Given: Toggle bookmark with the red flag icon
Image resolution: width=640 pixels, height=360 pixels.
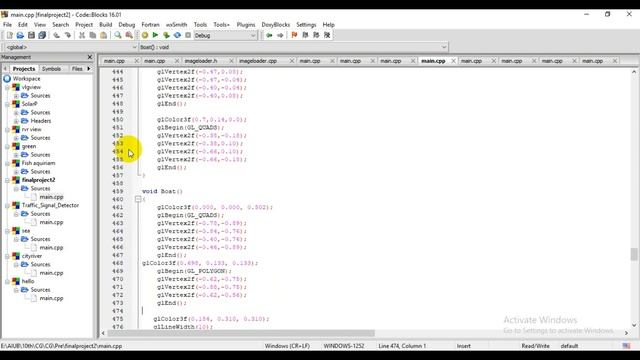Looking at the screenshot, I should [x=294, y=36].
